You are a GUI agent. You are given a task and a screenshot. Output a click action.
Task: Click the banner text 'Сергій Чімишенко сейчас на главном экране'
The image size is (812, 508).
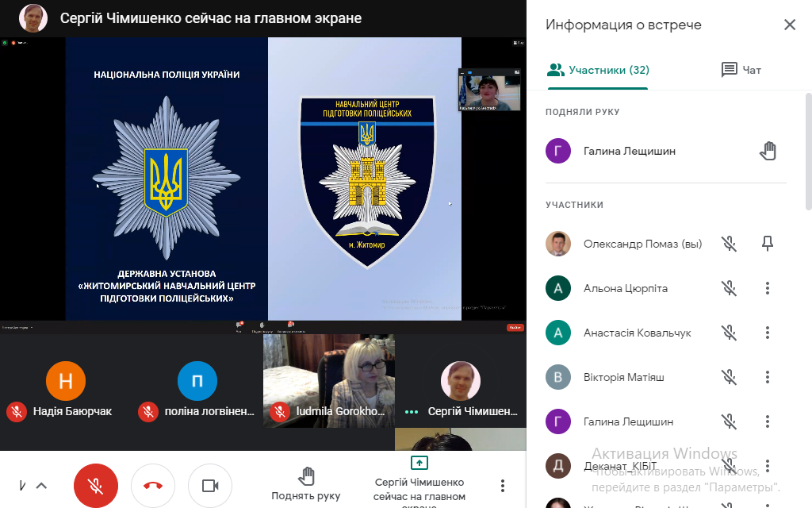[211, 18]
